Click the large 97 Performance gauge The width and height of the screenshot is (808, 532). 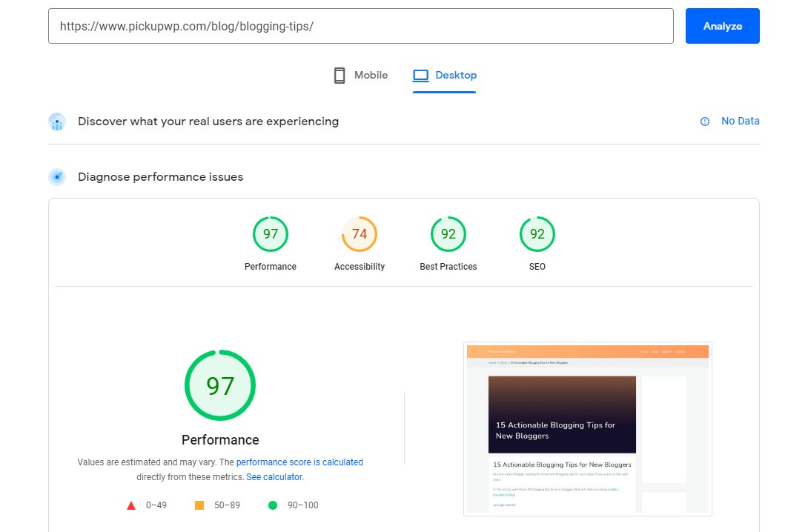coord(220,385)
